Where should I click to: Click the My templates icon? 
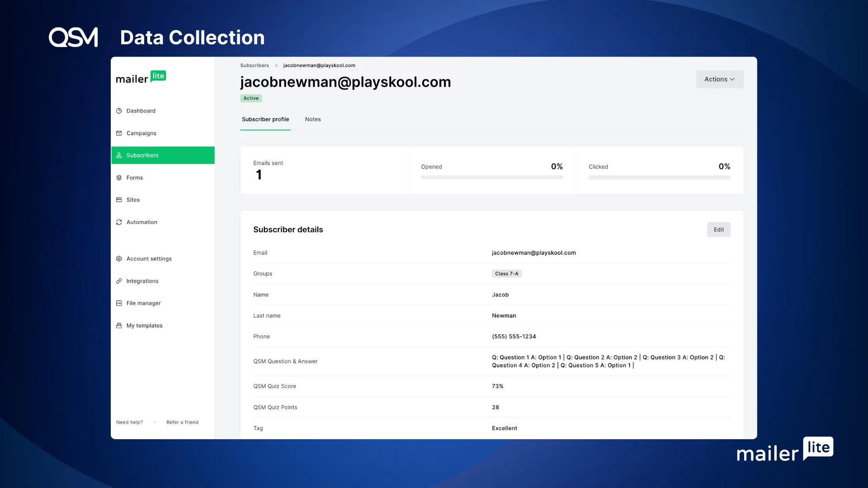[119, 325]
